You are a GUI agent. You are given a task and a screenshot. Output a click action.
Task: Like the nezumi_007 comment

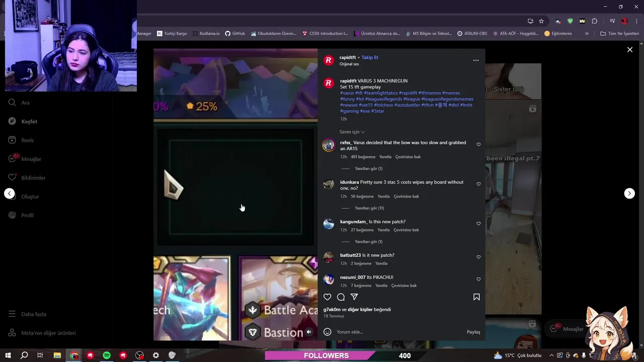tap(478, 279)
